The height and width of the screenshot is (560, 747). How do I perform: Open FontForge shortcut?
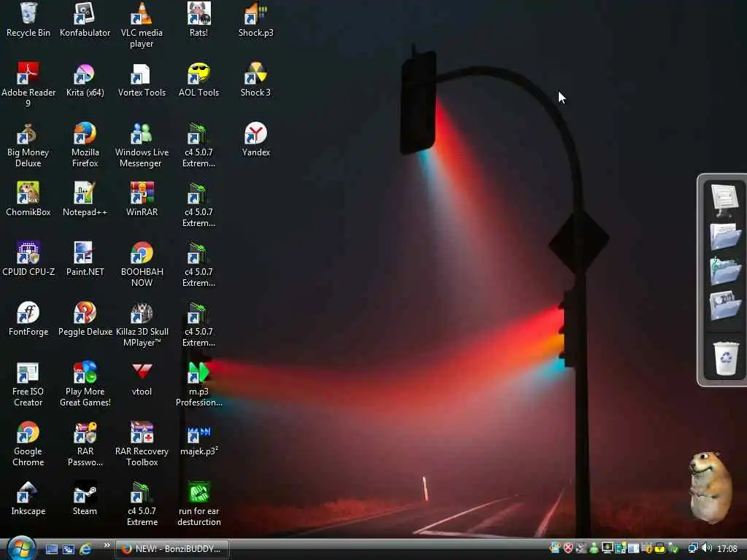[x=28, y=319]
